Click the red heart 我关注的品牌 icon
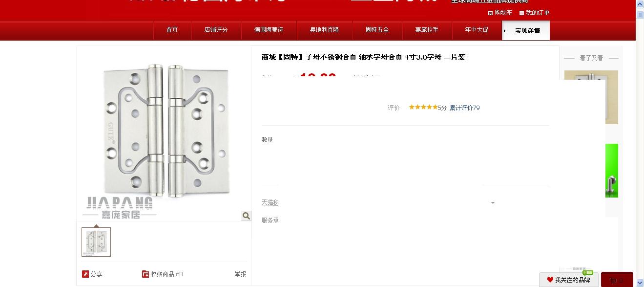644x287 pixels. [x=550, y=280]
